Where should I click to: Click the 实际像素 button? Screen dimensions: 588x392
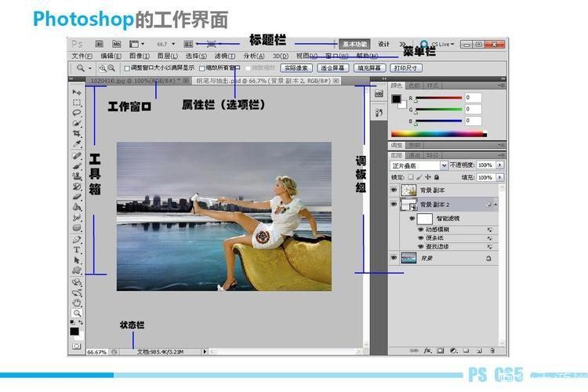[296, 68]
